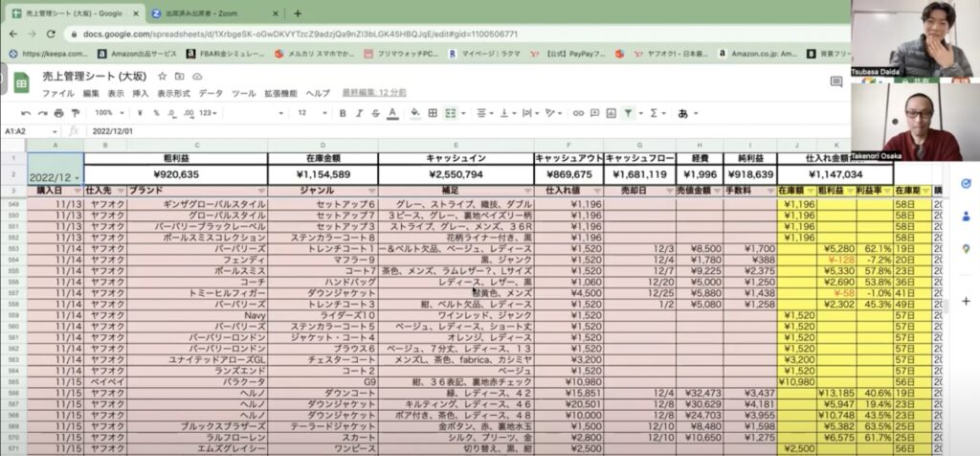Open 仕入れ値 column filter dropdown
Image resolution: width=980 pixels, height=456 pixels.
[597, 191]
